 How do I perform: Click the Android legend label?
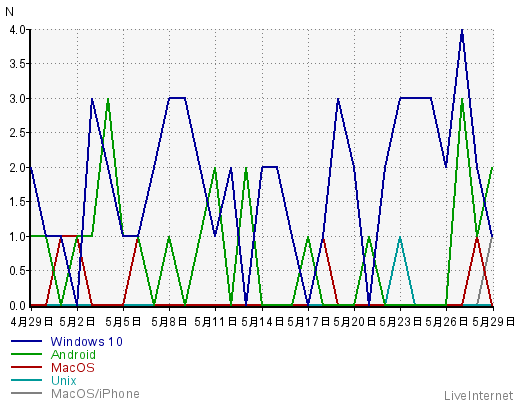pos(73,355)
